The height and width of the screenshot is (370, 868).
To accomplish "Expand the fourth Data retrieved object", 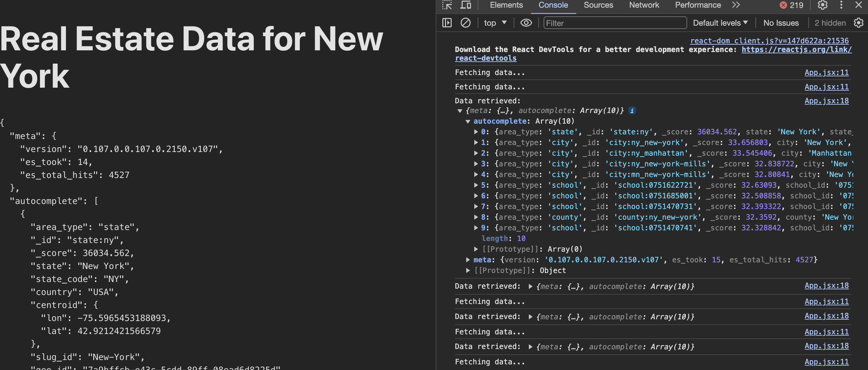I will click(x=530, y=347).
